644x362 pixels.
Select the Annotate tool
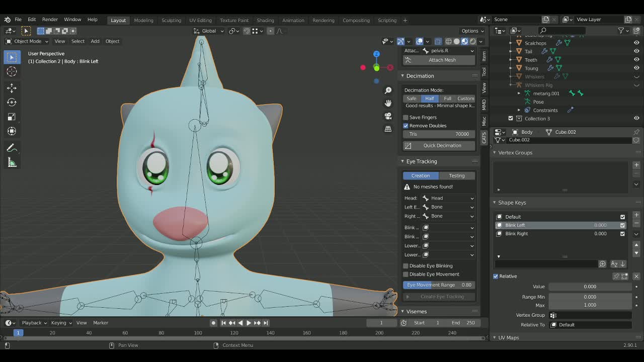(12, 148)
